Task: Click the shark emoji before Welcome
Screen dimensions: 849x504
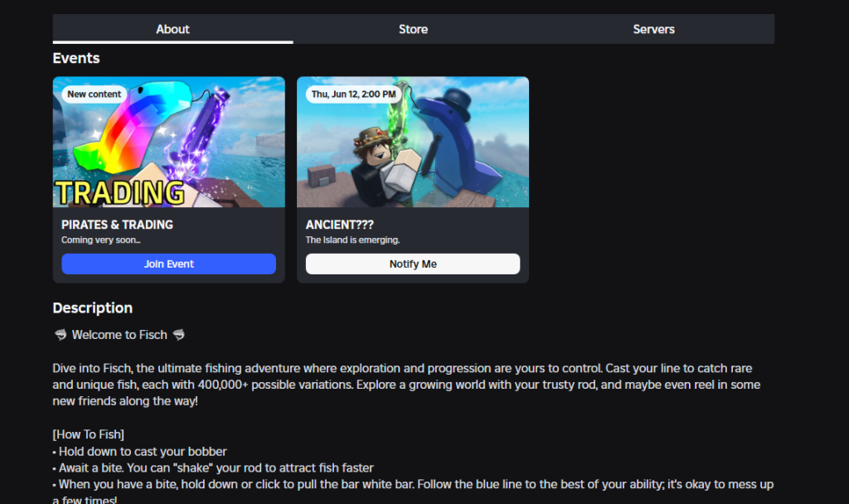Action: pos(60,335)
